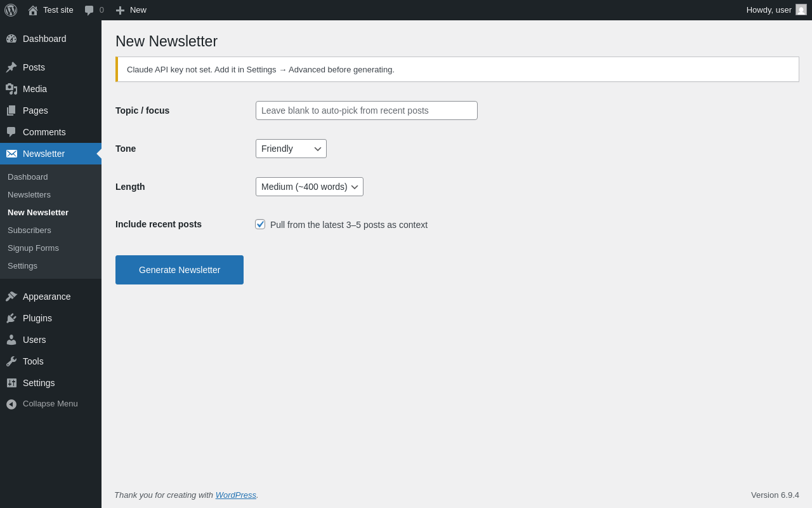
Task: Open the Test site home icon
Action: coord(33,10)
